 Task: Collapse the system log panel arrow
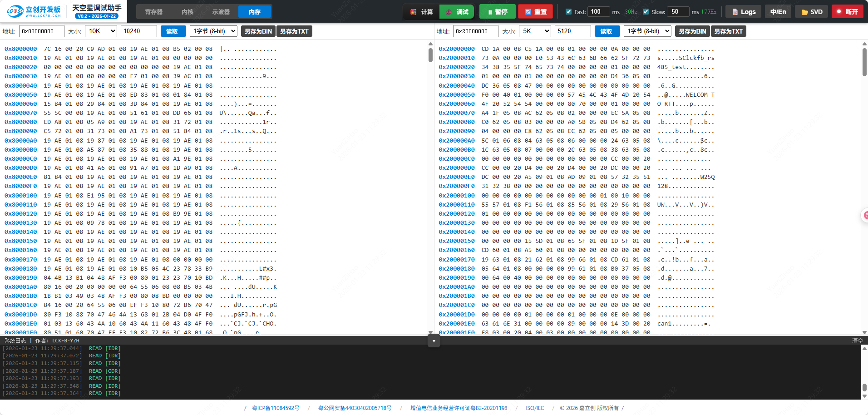[434, 341]
